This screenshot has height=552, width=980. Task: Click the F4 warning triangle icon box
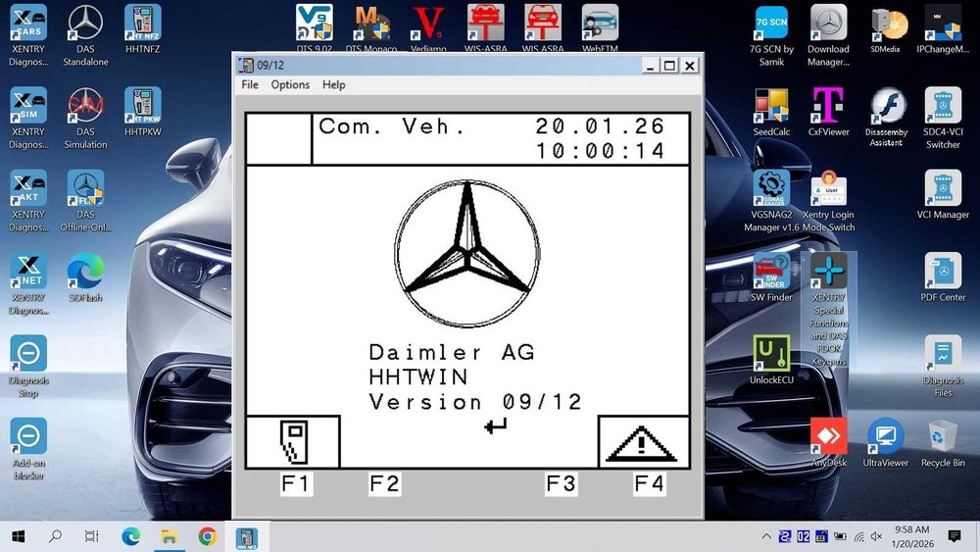(x=644, y=442)
